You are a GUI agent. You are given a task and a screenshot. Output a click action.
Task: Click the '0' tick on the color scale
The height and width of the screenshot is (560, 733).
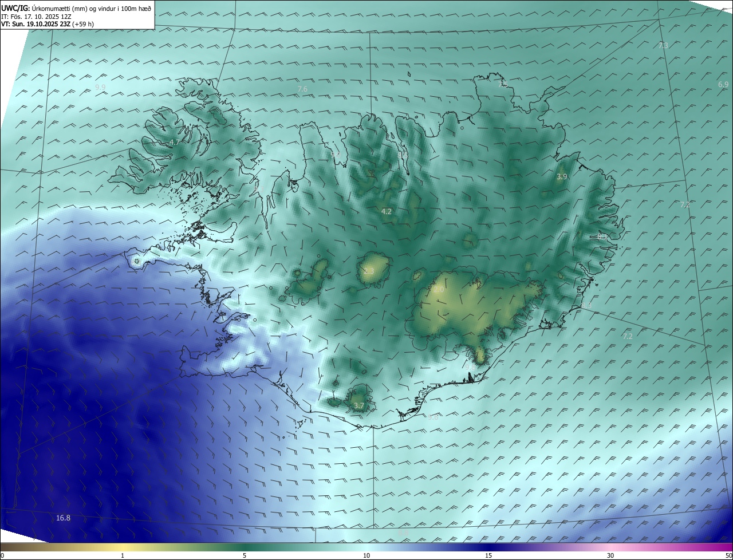(x=2, y=556)
